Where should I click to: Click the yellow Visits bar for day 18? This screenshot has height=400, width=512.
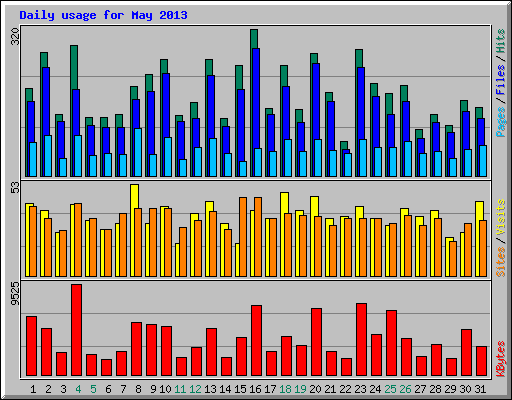coord(284,203)
